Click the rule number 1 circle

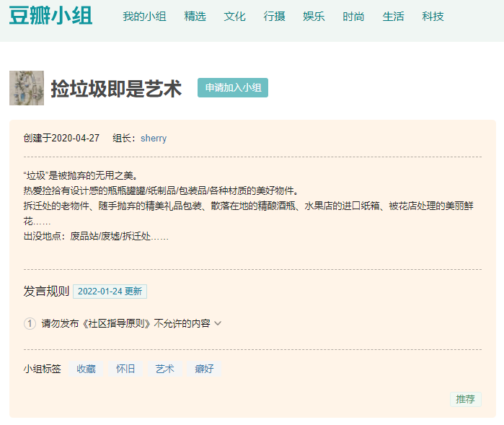(x=30, y=323)
